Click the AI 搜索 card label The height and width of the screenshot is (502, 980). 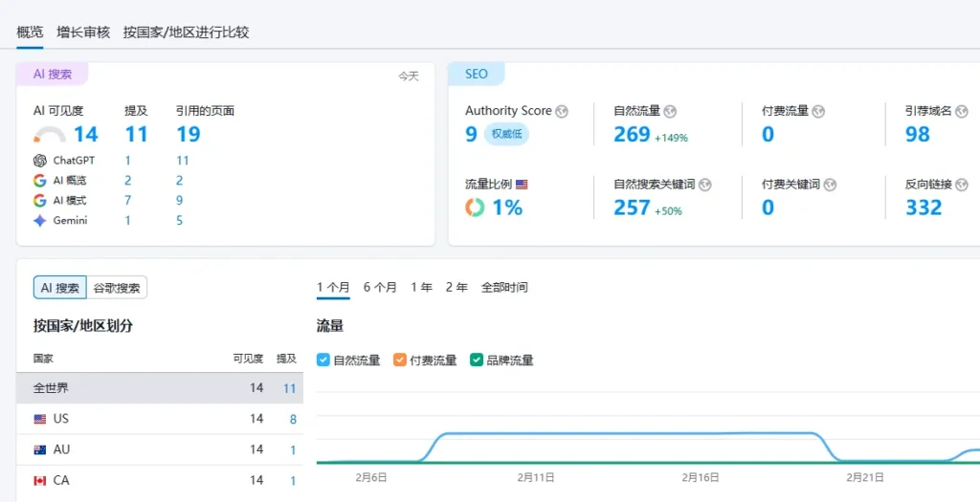point(53,75)
